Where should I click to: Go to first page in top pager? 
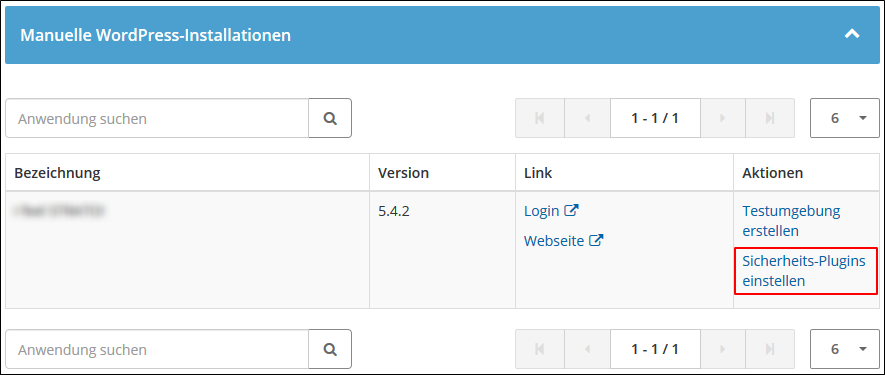point(540,118)
